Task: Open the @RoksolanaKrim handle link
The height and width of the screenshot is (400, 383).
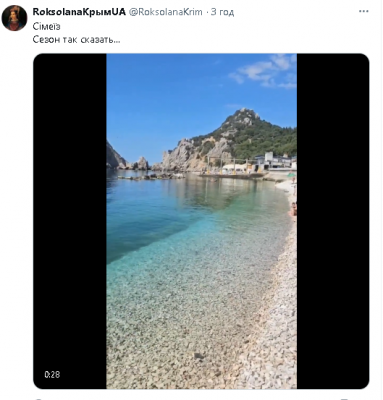Action: (166, 12)
